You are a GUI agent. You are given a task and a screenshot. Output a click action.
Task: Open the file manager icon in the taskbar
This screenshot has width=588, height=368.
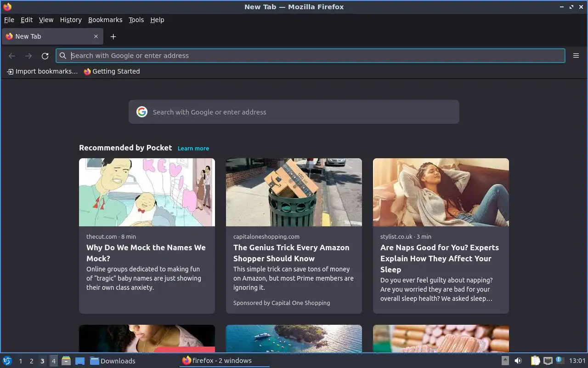66,361
